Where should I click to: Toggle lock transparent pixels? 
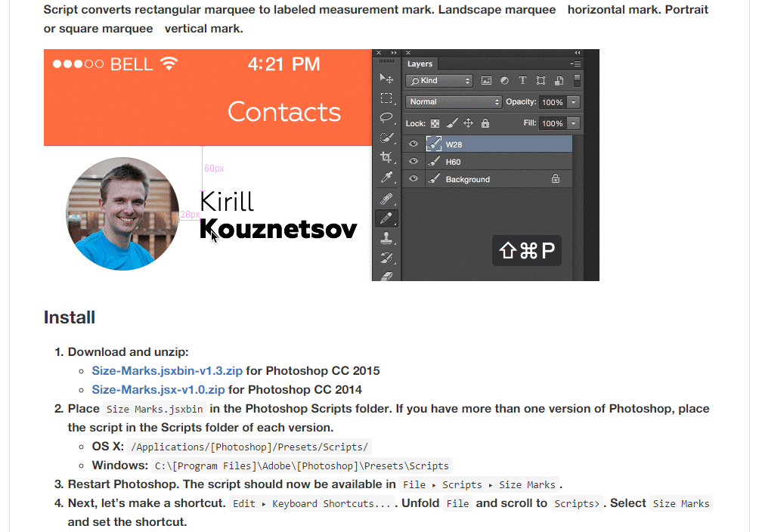(435, 123)
